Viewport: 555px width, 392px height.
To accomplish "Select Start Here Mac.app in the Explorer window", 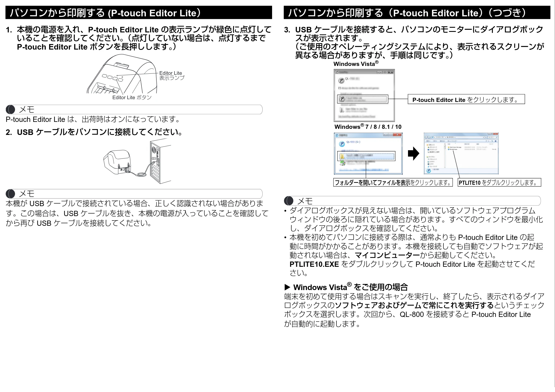I will [455, 147].
